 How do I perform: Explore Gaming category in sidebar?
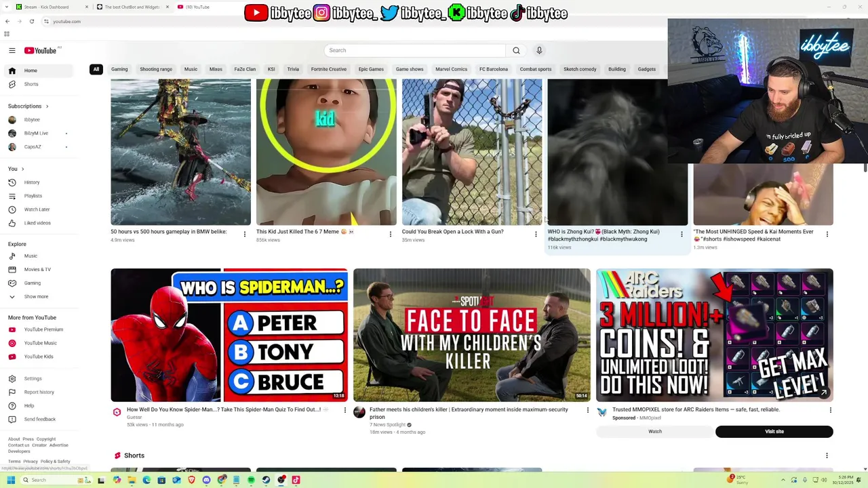pos(39,283)
